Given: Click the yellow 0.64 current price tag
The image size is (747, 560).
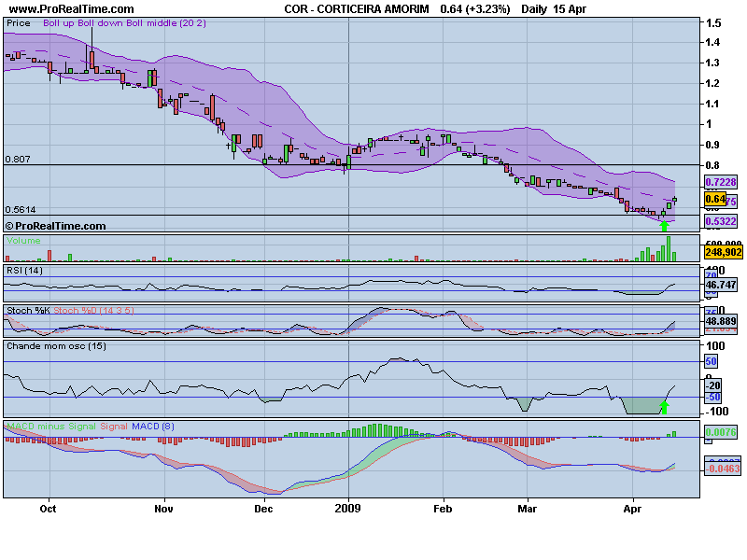Looking at the screenshot, I should tap(715, 199).
